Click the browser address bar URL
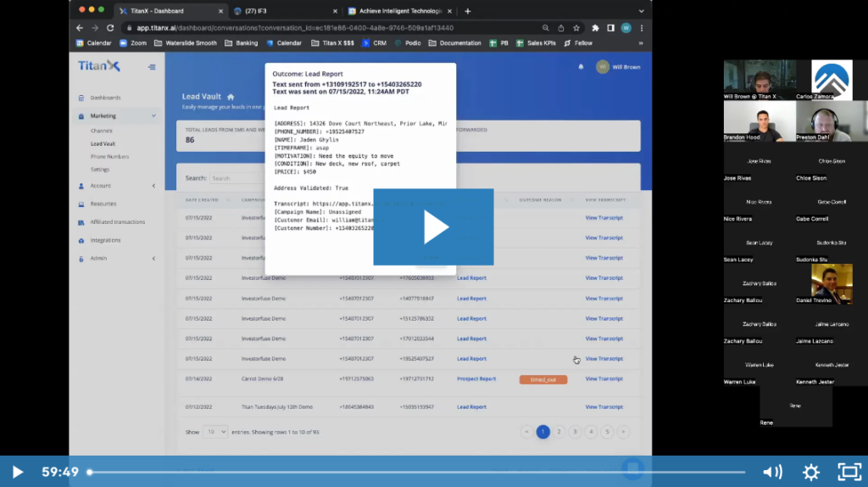Image resolution: width=868 pixels, height=487 pixels. point(295,28)
